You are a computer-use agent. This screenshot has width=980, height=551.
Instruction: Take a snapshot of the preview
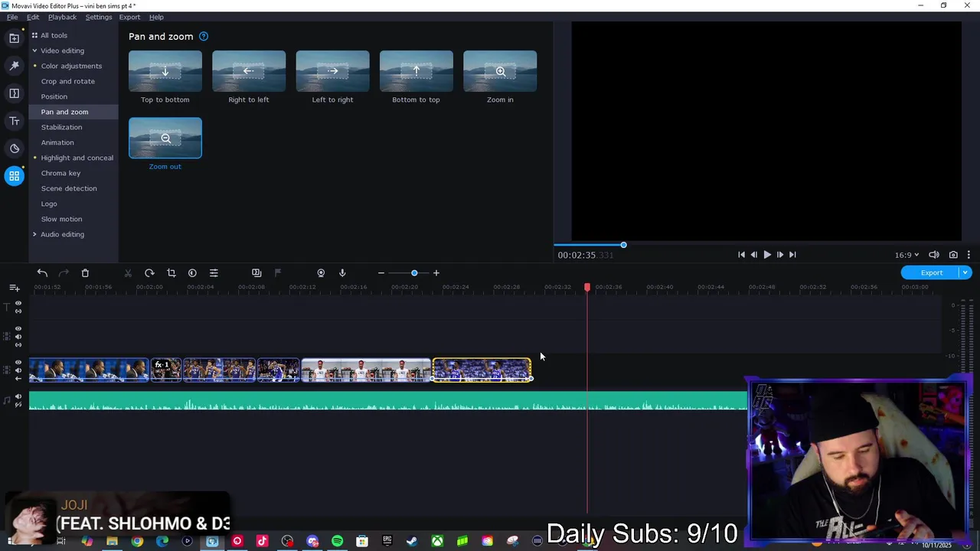point(953,255)
